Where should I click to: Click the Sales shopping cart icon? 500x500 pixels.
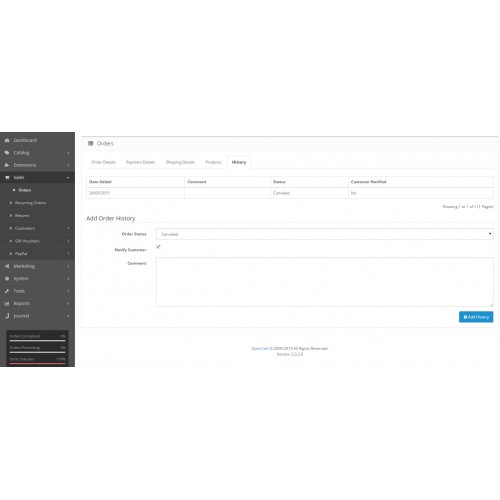tap(7, 178)
